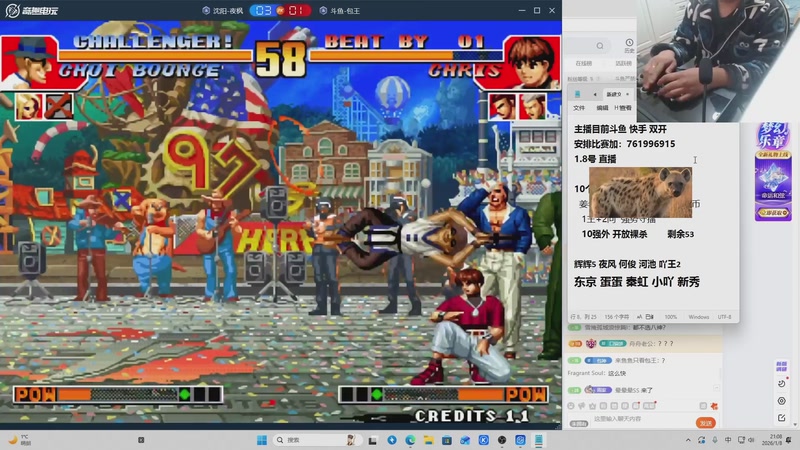Open the blue K app on the taskbar
Screen dimensions: 800x450
[484, 440]
